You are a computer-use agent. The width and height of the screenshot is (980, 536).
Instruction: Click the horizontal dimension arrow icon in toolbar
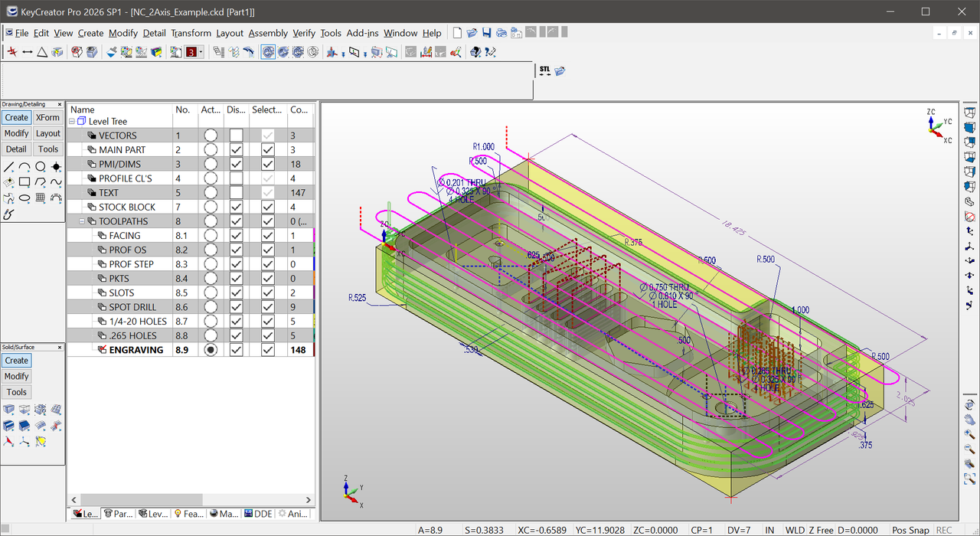[x=28, y=52]
